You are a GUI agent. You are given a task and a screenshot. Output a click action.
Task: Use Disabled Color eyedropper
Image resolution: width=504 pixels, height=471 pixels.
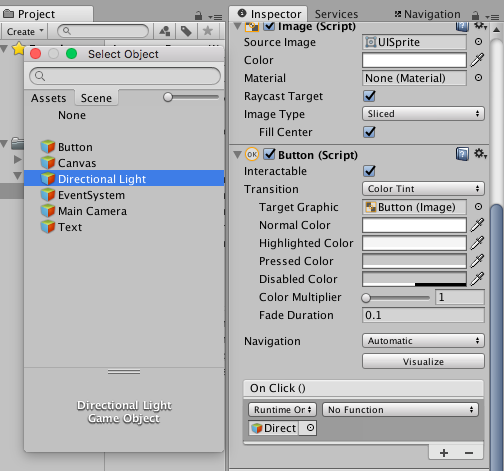[477, 279]
